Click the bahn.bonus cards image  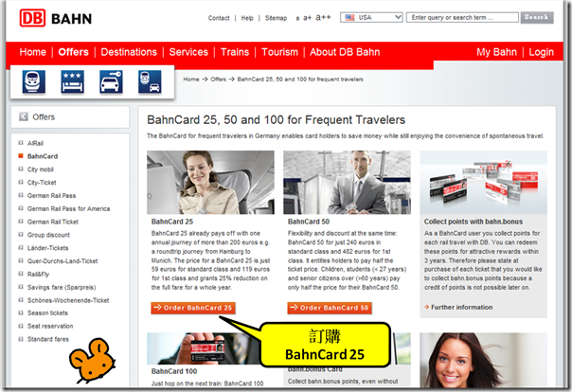[x=483, y=183]
